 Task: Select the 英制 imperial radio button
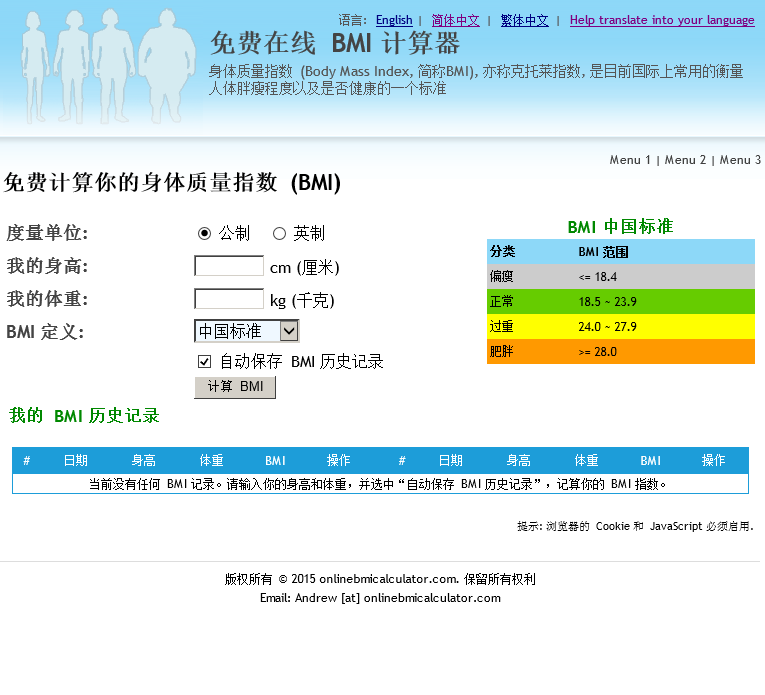click(x=279, y=234)
